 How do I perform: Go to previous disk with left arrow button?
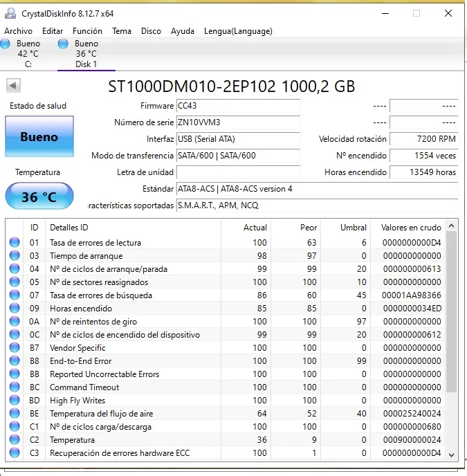(x=13, y=85)
